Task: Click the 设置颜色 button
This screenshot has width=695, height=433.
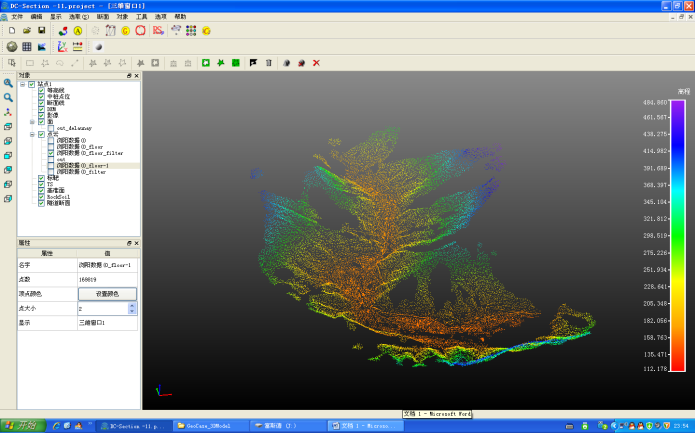Action: [x=107, y=294]
